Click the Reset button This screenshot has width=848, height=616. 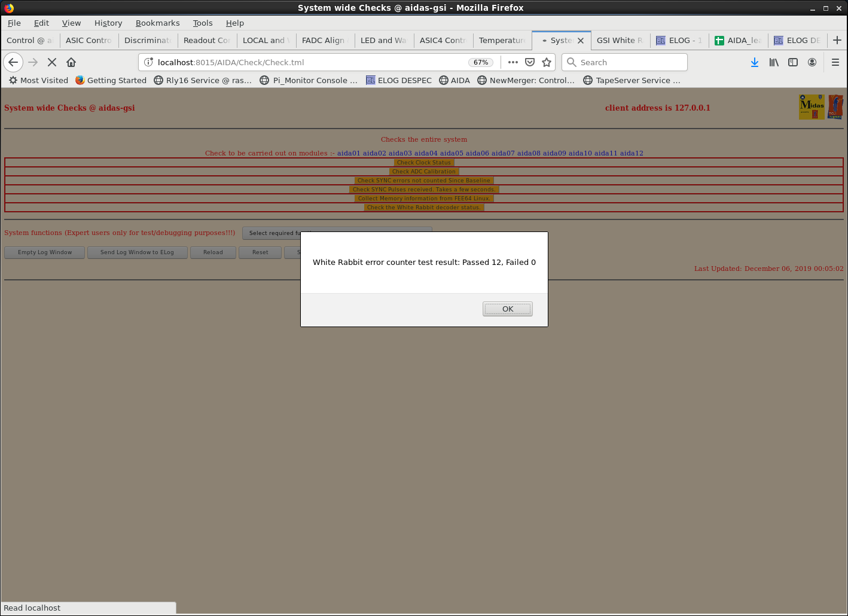[x=260, y=252]
